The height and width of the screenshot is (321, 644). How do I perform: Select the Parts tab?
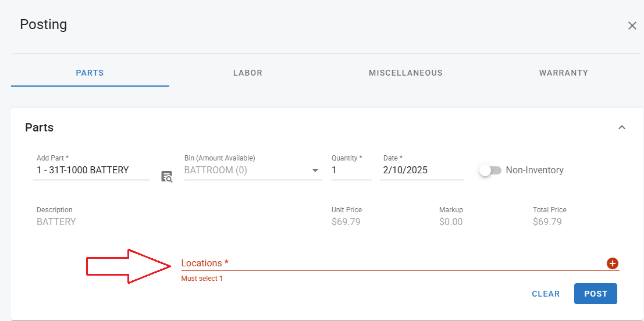[x=90, y=73]
